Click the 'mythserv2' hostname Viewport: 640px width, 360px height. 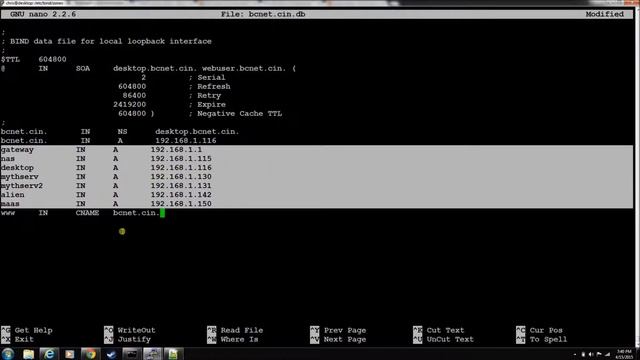pyautogui.click(x=22, y=186)
